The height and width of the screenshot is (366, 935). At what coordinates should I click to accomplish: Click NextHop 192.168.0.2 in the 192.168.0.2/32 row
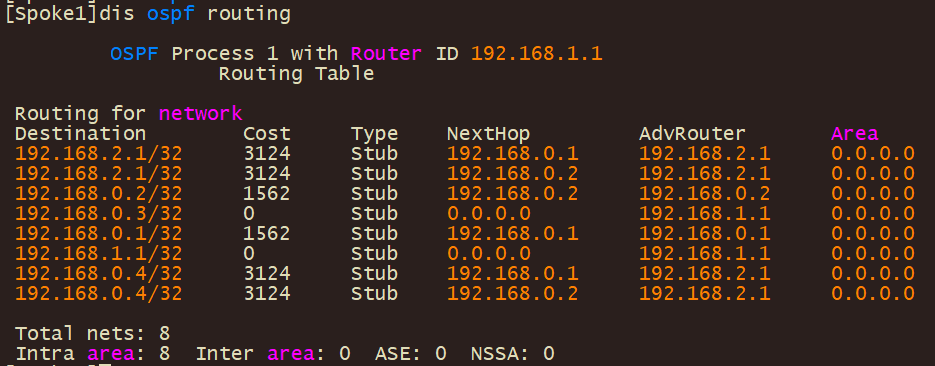513,193
